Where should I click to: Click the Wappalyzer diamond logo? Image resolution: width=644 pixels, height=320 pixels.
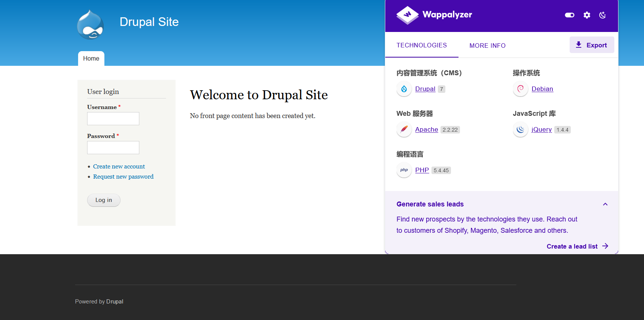(407, 15)
